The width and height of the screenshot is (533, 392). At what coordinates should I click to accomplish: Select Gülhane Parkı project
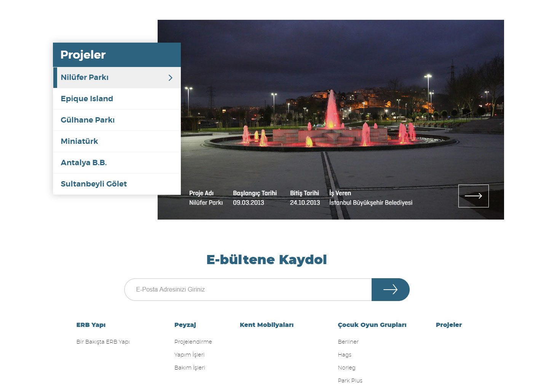pyautogui.click(x=88, y=120)
